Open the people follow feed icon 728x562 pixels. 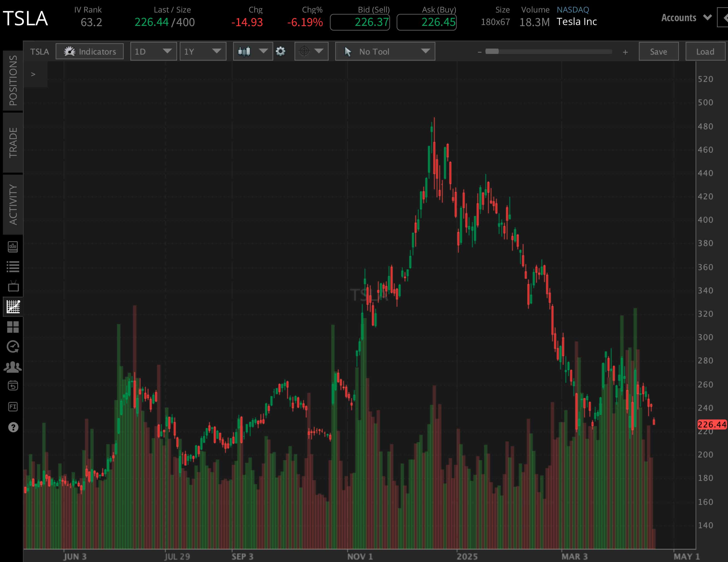pyautogui.click(x=13, y=367)
